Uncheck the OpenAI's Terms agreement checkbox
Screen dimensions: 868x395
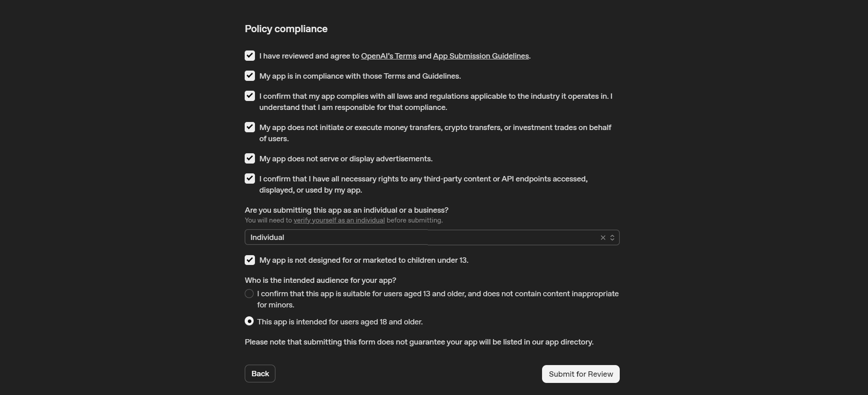pos(249,55)
